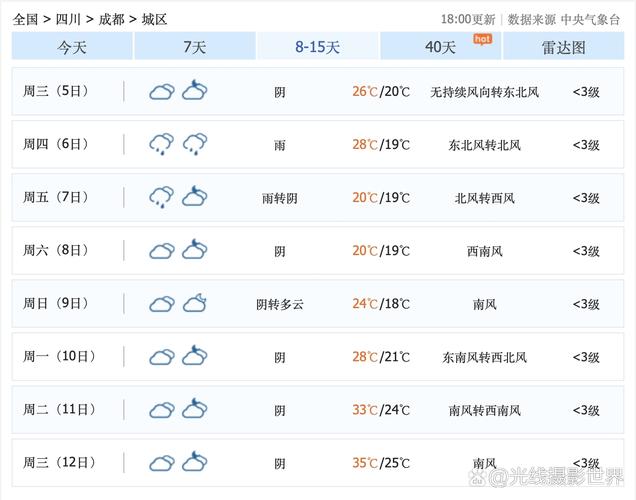
Task: Open the 雷达图 tab
Action: pyautogui.click(x=564, y=47)
